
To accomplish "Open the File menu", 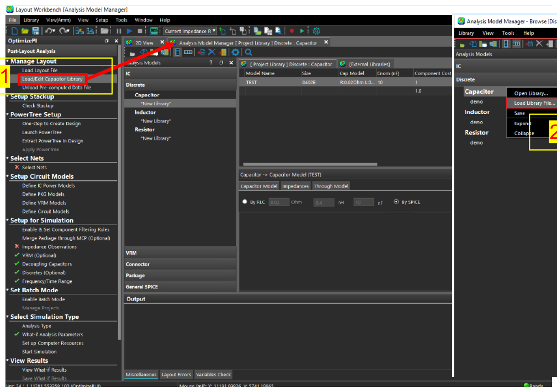I will [13, 20].
